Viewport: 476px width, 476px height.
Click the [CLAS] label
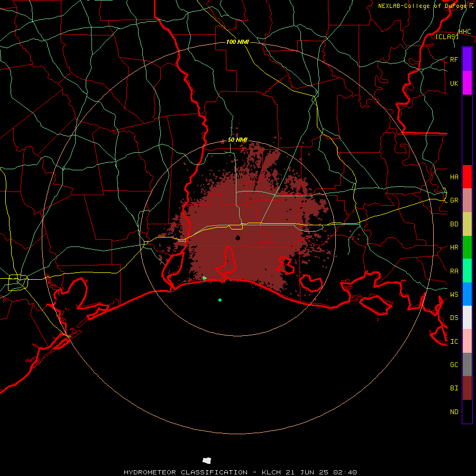[447, 36]
